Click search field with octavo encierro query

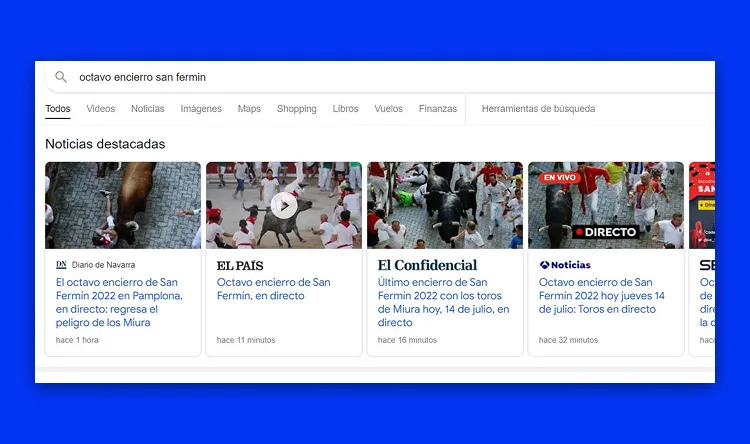(x=380, y=77)
